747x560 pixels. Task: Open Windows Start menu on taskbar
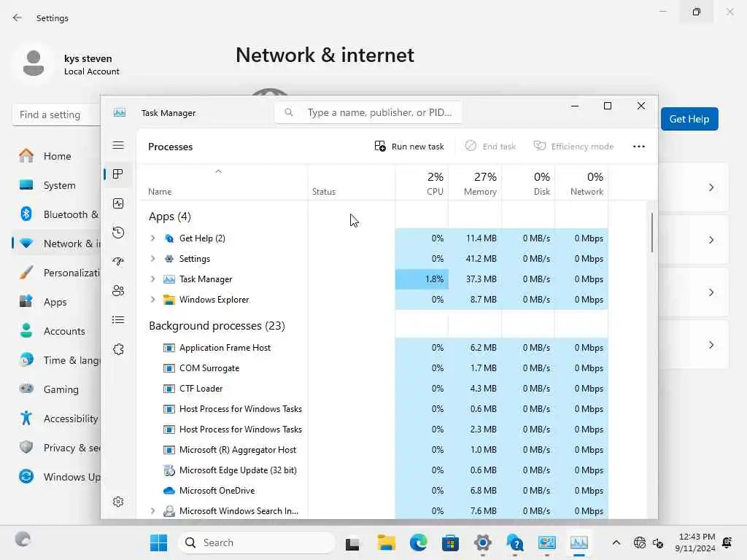tap(158, 542)
